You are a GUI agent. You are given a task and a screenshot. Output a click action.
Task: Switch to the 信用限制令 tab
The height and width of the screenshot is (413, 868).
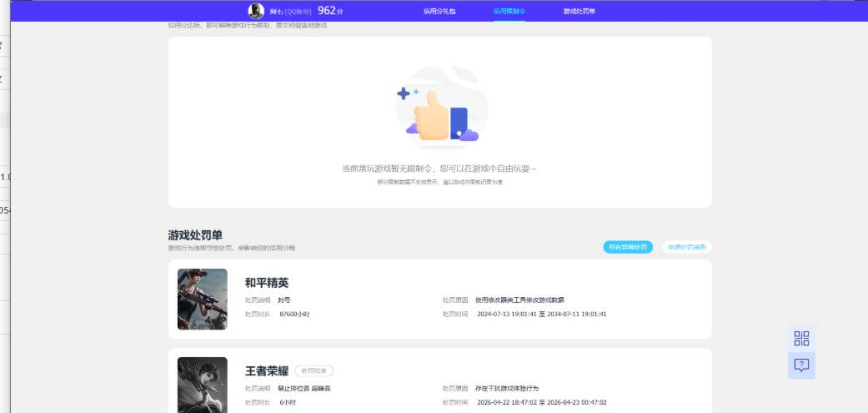coord(509,11)
